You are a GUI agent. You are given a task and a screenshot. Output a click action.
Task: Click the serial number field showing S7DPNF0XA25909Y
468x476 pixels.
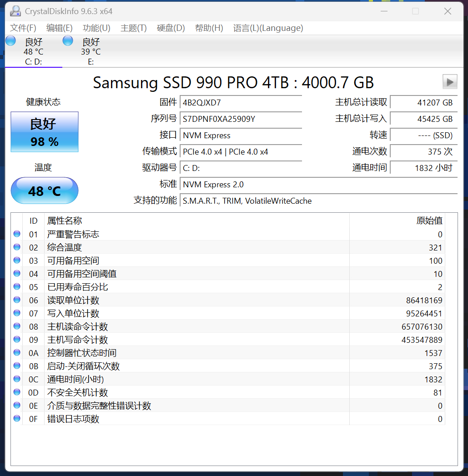(x=241, y=120)
